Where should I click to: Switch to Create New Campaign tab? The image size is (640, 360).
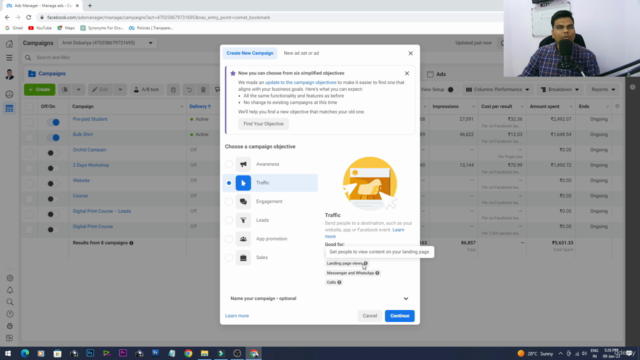coord(250,53)
